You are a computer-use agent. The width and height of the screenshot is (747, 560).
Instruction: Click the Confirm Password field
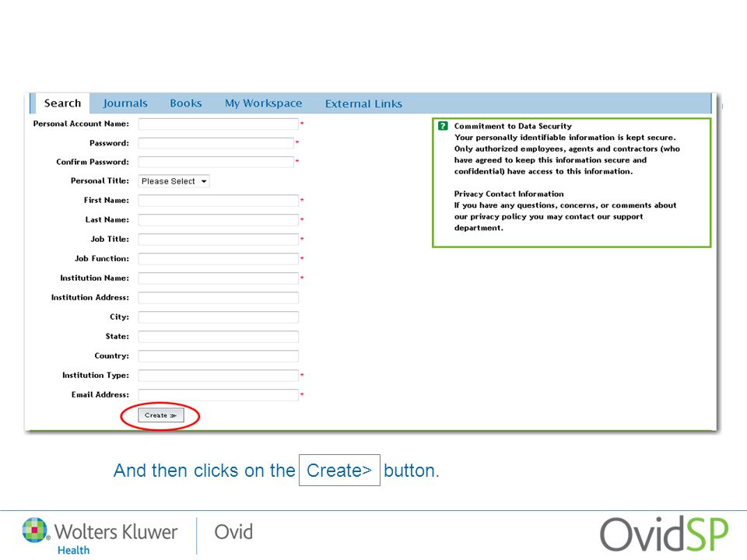click(x=216, y=162)
